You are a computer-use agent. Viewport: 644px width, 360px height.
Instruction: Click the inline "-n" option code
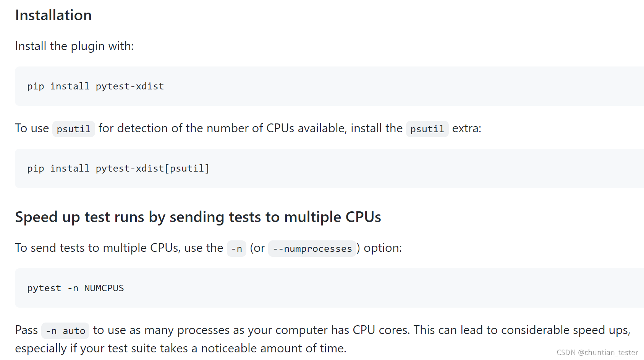point(236,249)
